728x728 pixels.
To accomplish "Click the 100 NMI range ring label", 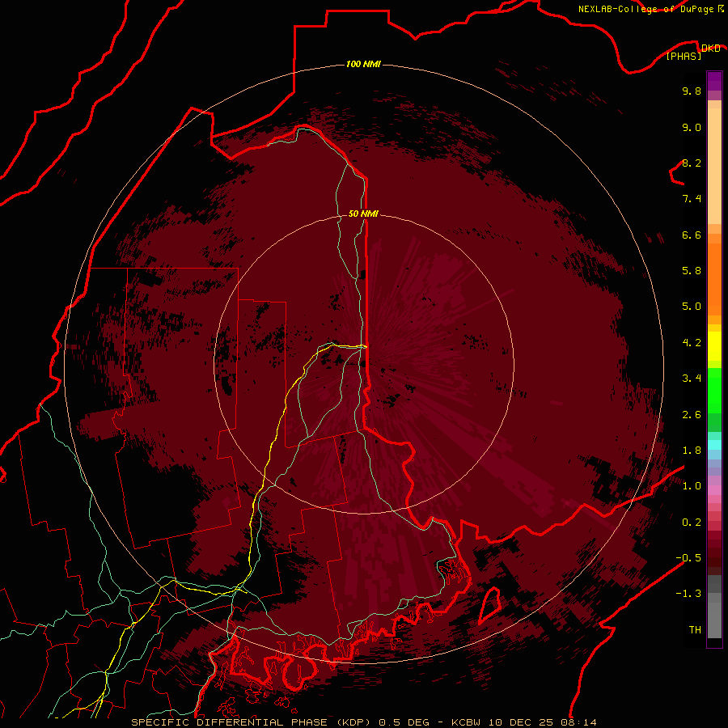I will [363, 64].
